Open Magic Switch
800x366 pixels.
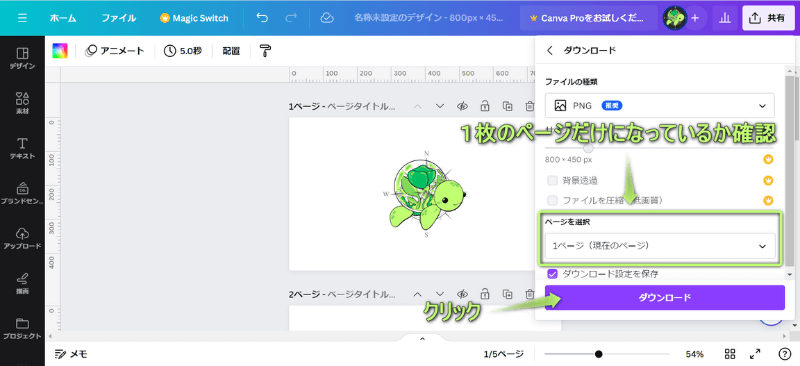194,18
